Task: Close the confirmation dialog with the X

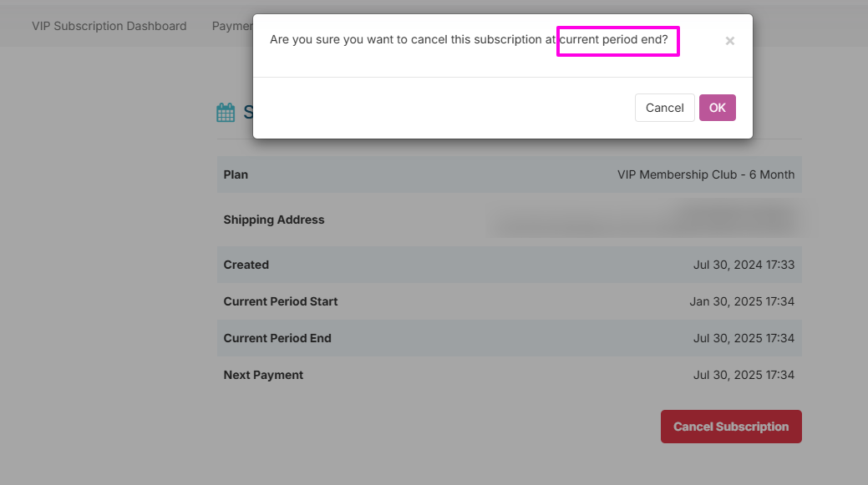Action: point(729,41)
